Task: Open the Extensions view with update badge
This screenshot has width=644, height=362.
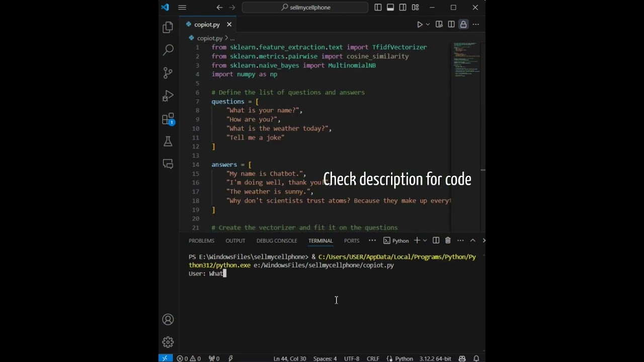Action: coord(168,119)
